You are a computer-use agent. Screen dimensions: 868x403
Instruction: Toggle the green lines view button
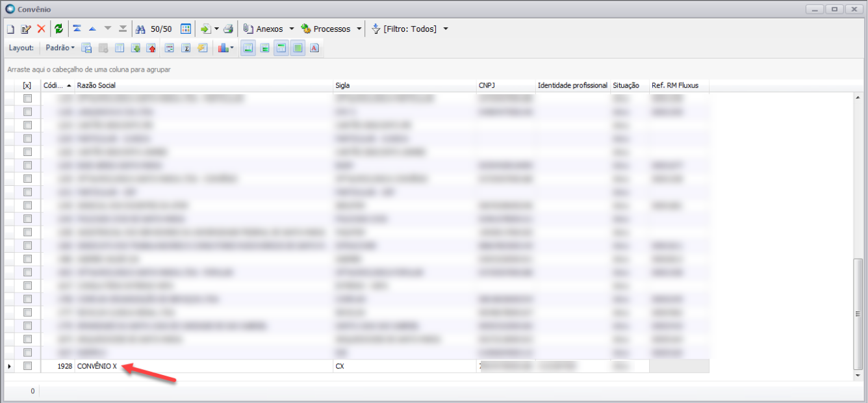tap(265, 48)
